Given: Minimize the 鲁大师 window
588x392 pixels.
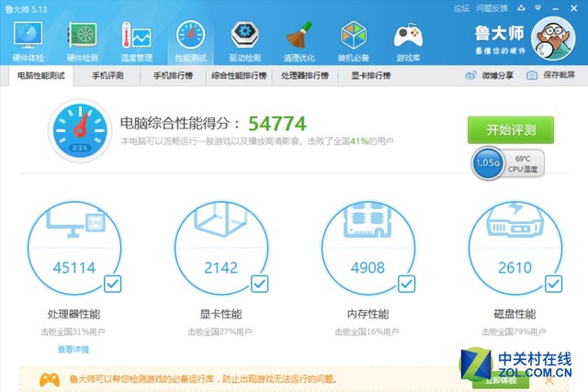Looking at the screenshot, I should pos(555,8).
